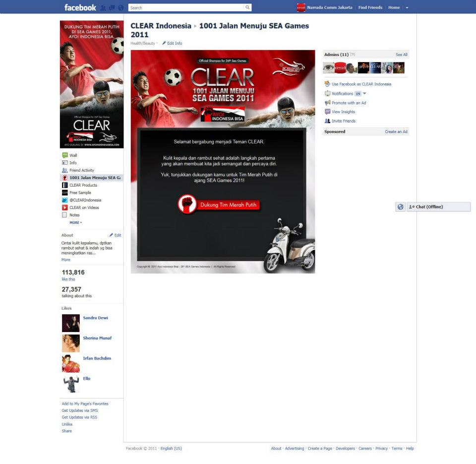Click the pencil icon next to About Edit
The image size is (476, 464).
[112, 235]
